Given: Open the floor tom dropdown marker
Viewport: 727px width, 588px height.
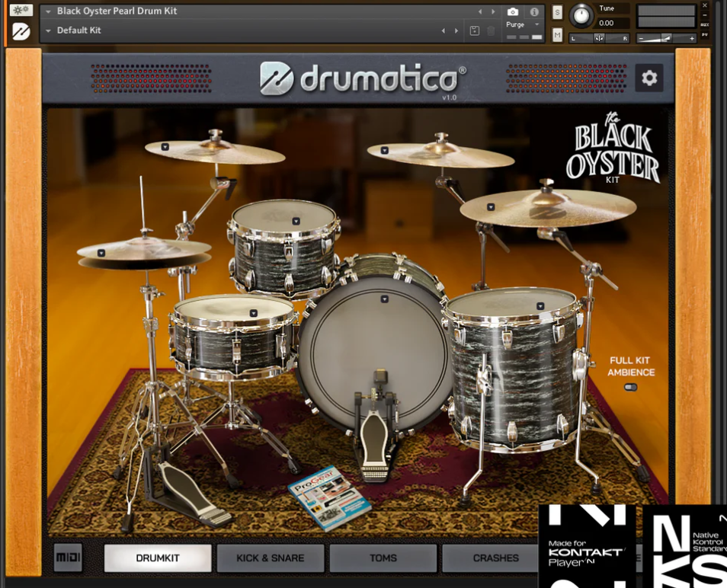Looking at the screenshot, I should tap(540, 306).
